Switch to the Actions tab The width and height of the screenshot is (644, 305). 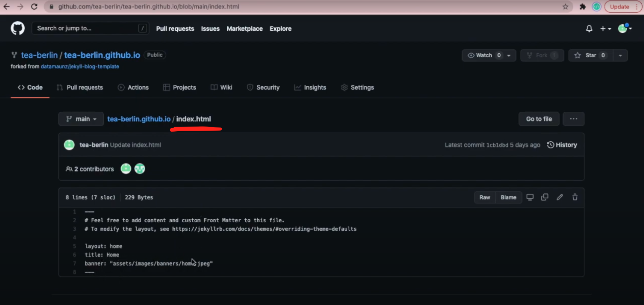click(x=133, y=87)
